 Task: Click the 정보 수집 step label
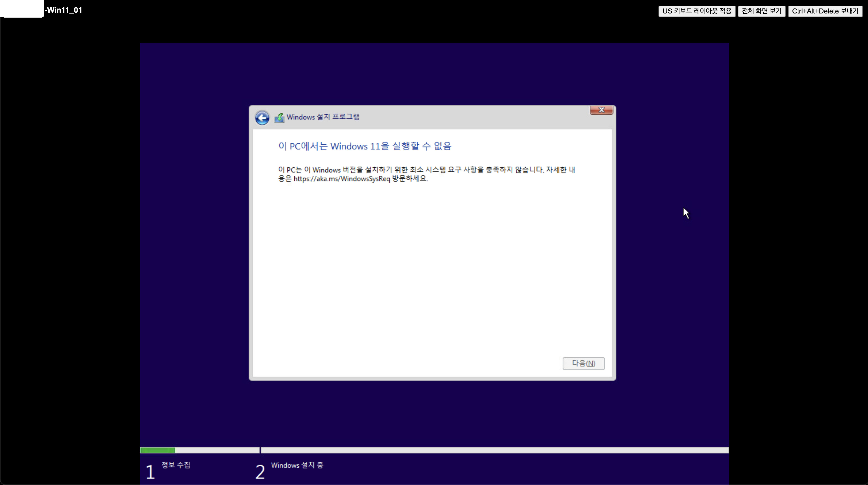click(x=176, y=465)
